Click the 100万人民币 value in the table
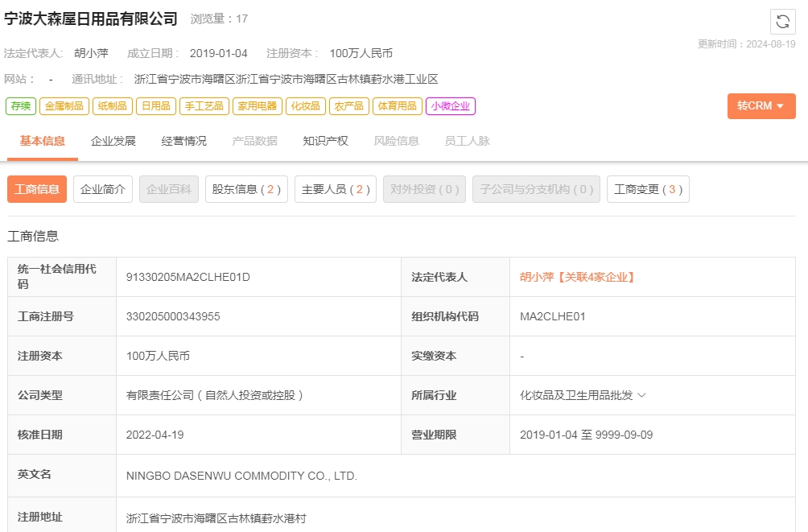Viewport: 808px width, 532px height. 158,357
